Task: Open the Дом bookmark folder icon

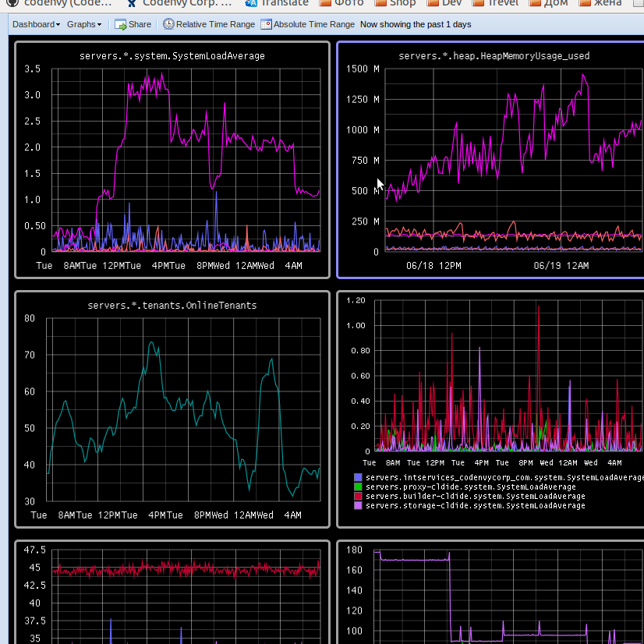Action: pyautogui.click(x=534, y=2)
